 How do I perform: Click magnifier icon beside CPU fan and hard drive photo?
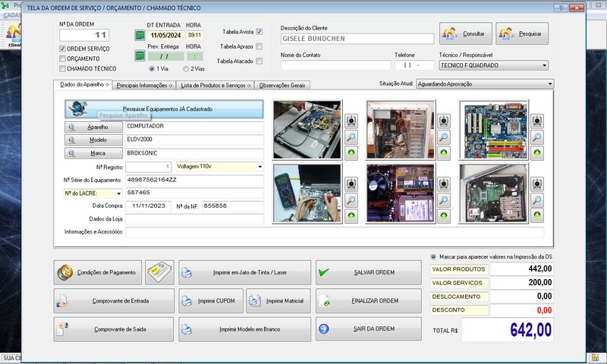coord(444,200)
